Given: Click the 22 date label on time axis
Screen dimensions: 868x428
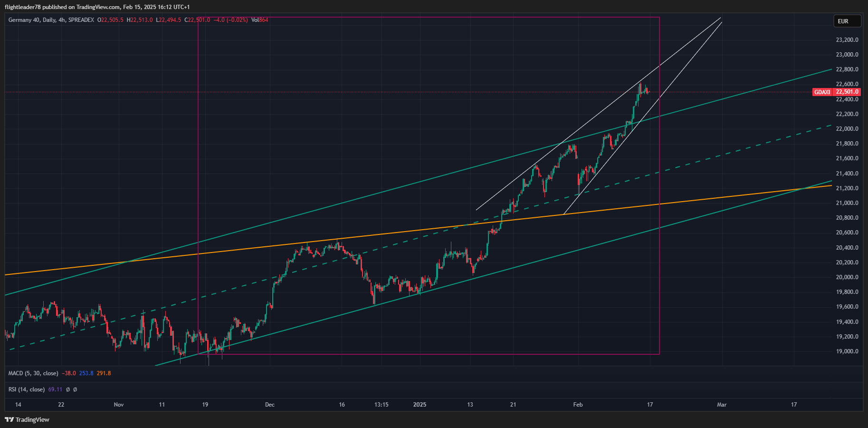Looking at the screenshot, I should [x=61, y=405].
